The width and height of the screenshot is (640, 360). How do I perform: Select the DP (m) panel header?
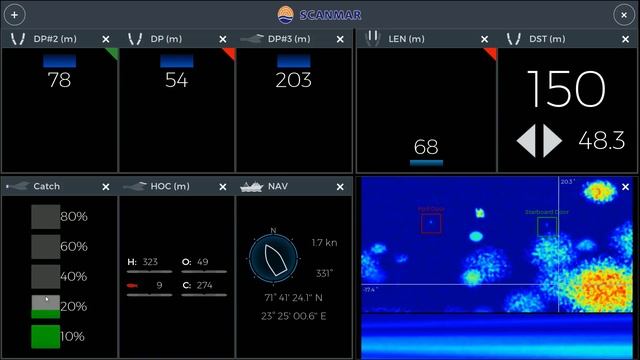(177, 39)
